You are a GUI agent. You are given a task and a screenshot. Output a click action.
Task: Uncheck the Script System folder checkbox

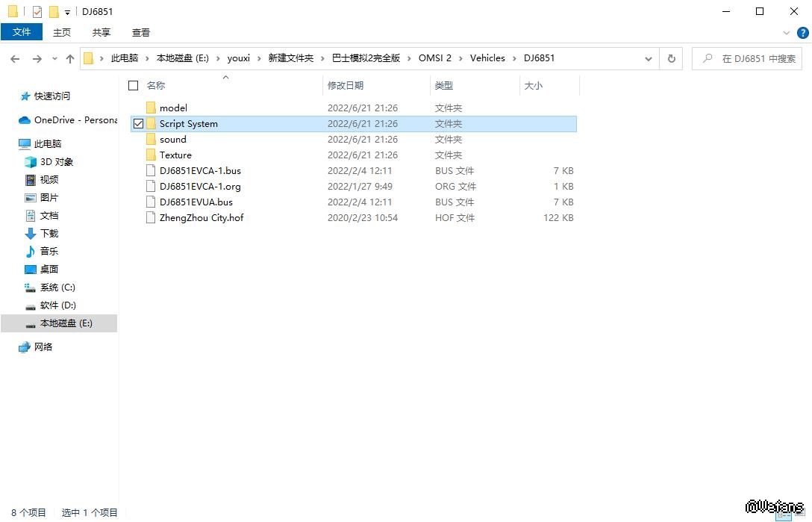click(x=138, y=124)
